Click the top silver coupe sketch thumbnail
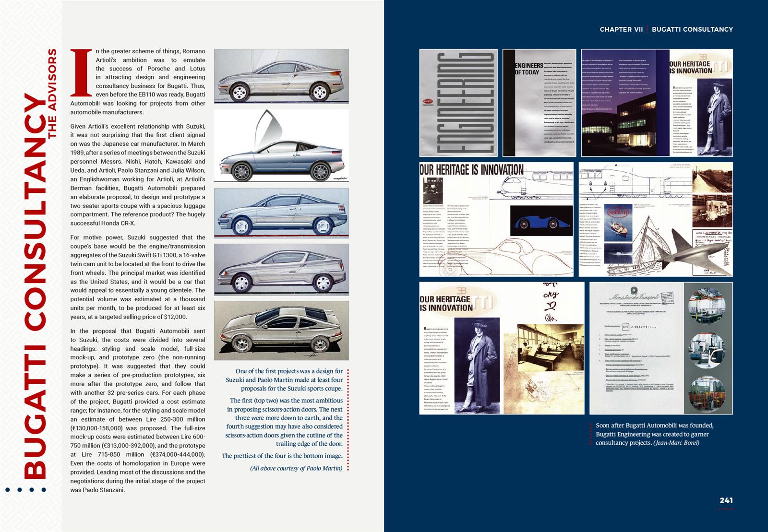This screenshot has height=532, width=768. (281, 76)
